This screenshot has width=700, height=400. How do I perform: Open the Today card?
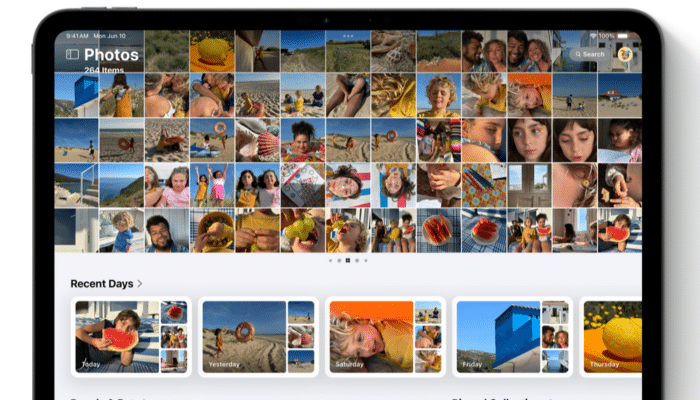pyautogui.click(x=131, y=337)
